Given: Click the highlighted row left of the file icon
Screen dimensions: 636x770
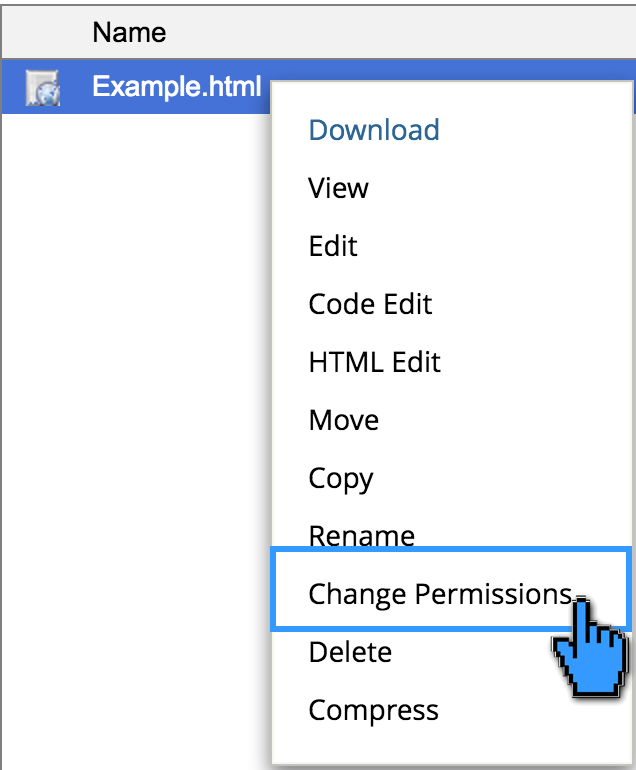Looking at the screenshot, I should coord(14,87).
